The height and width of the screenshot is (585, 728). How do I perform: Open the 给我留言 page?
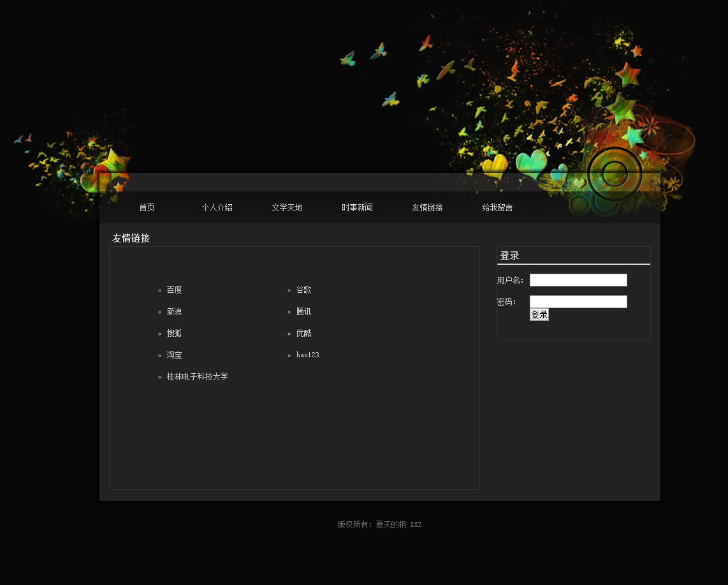tap(497, 207)
